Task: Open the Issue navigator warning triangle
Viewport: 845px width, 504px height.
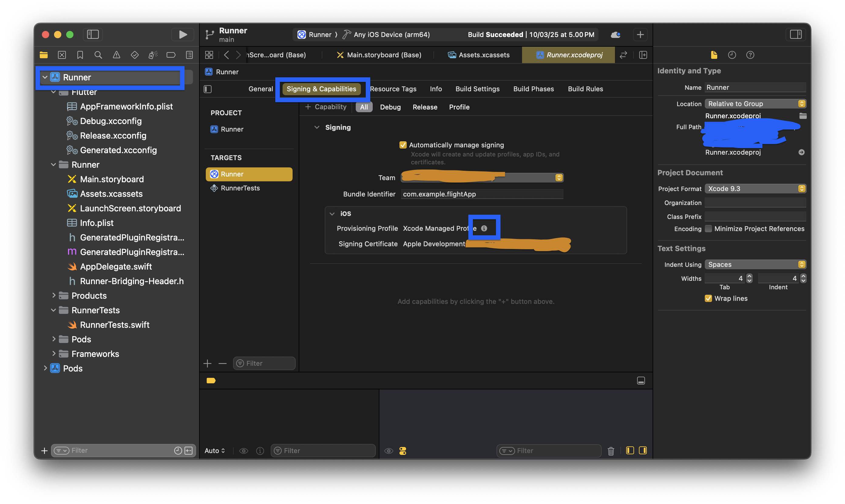Action: [x=117, y=55]
